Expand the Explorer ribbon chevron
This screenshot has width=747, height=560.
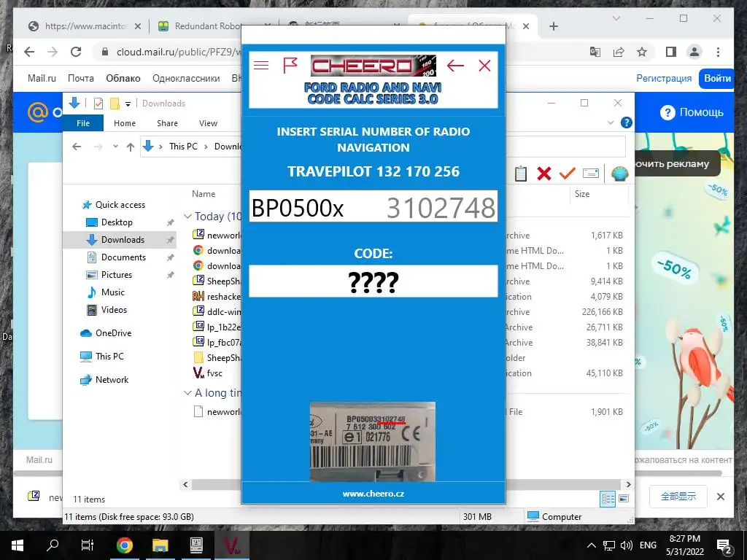click(x=611, y=122)
